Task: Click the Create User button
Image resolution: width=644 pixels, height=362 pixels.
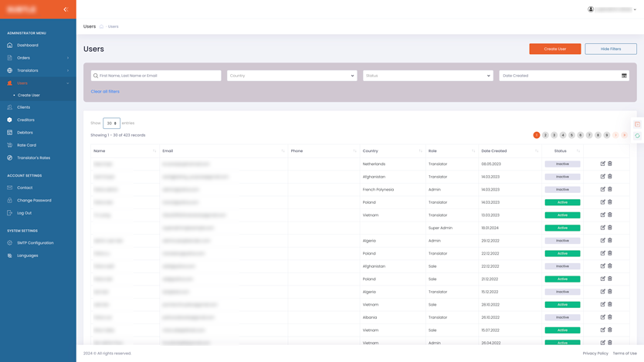Action: tap(554, 49)
